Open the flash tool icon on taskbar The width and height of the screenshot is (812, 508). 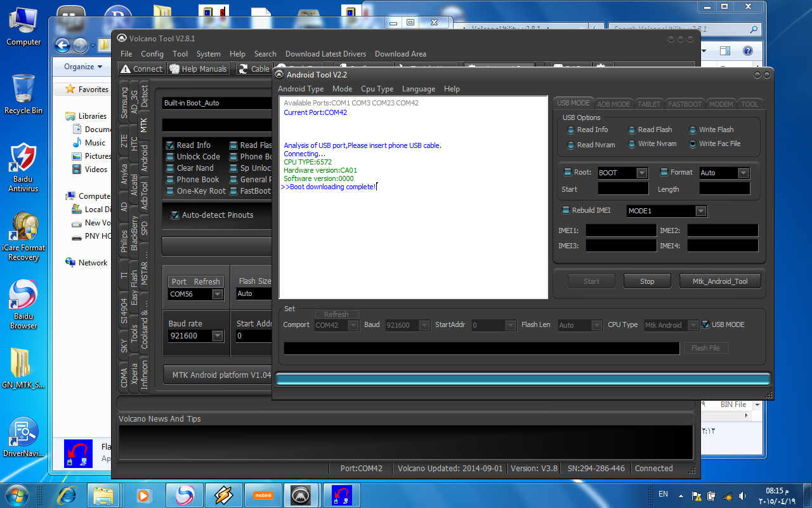point(341,495)
